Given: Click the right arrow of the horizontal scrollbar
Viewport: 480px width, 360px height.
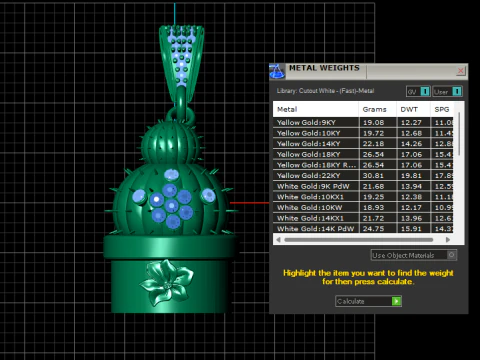Looking at the screenshot, I should coord(448,240).
